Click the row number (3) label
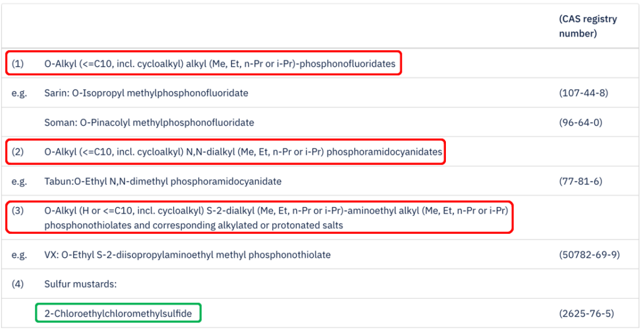The image size is (644, 332). 18,210
